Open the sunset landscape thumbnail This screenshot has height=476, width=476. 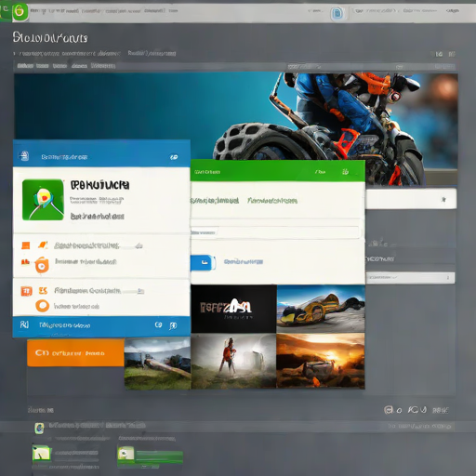321,361
